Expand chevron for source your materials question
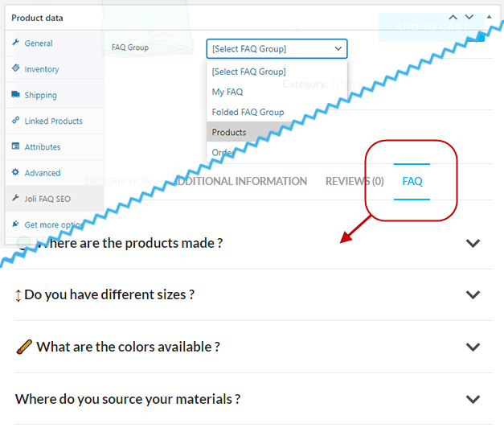 pyautogui.click(x=473, y=399)
